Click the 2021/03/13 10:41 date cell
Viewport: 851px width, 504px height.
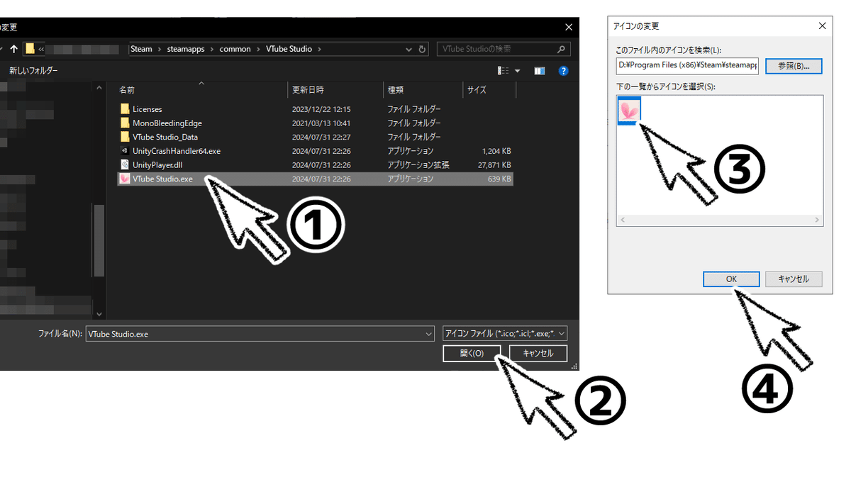tap(321, 123)
